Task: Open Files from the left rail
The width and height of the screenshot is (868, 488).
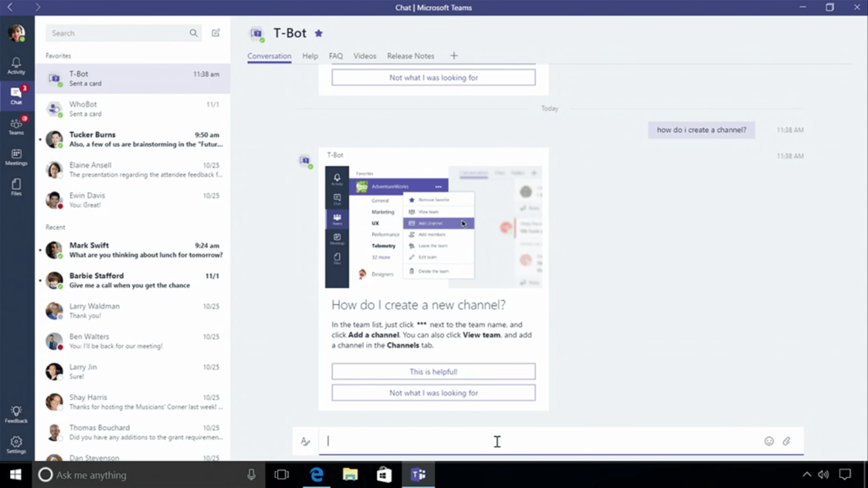Action: click(x=17, y=187)
